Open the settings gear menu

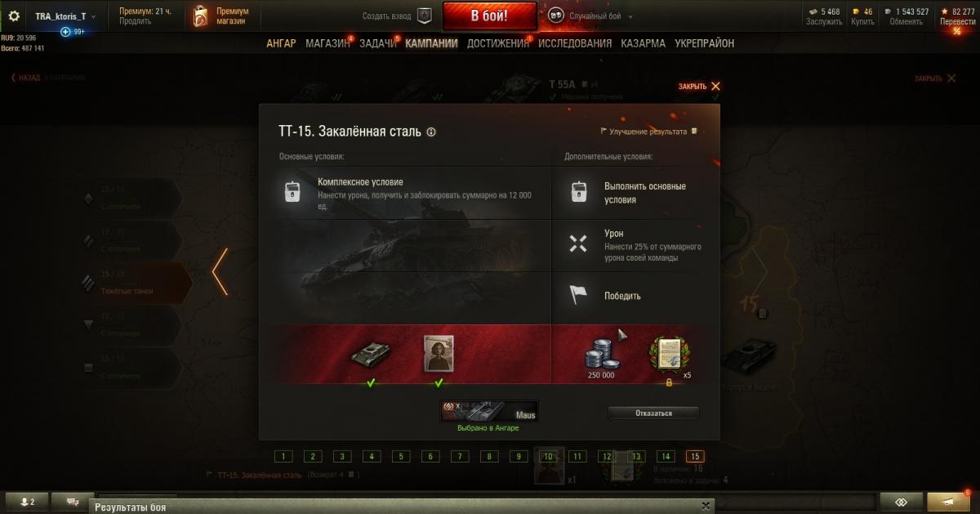click(x=14, y=16)
